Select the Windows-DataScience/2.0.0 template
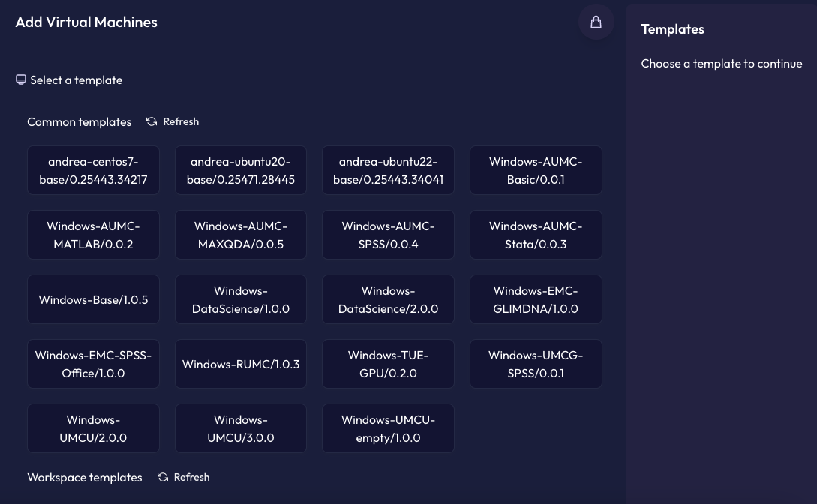 pyautogui.click(x=388, y=299)
